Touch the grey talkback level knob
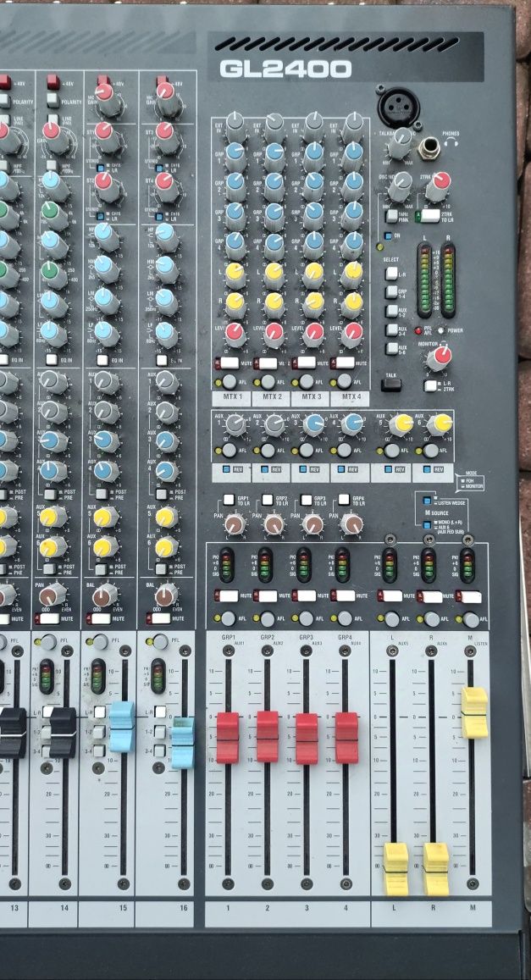This screenshot has width=531, height=980. pyautogui.click(x=400, y=146)
